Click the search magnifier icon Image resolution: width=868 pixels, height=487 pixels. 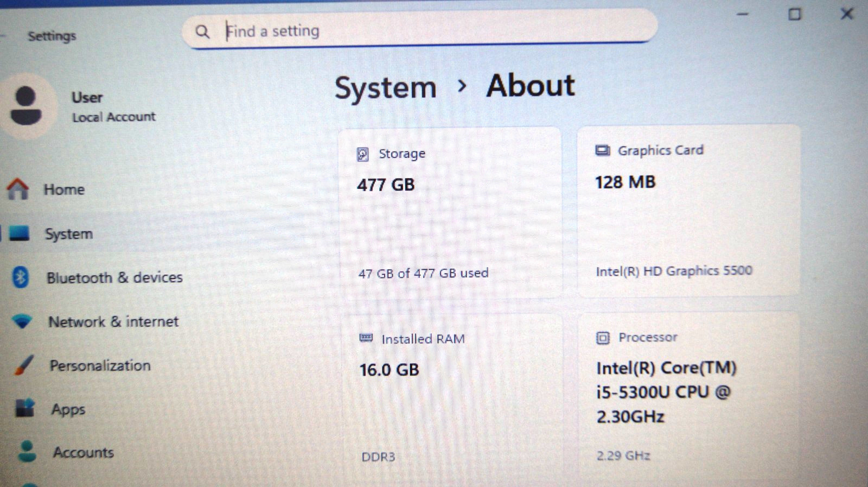click(x=202, y=32)
